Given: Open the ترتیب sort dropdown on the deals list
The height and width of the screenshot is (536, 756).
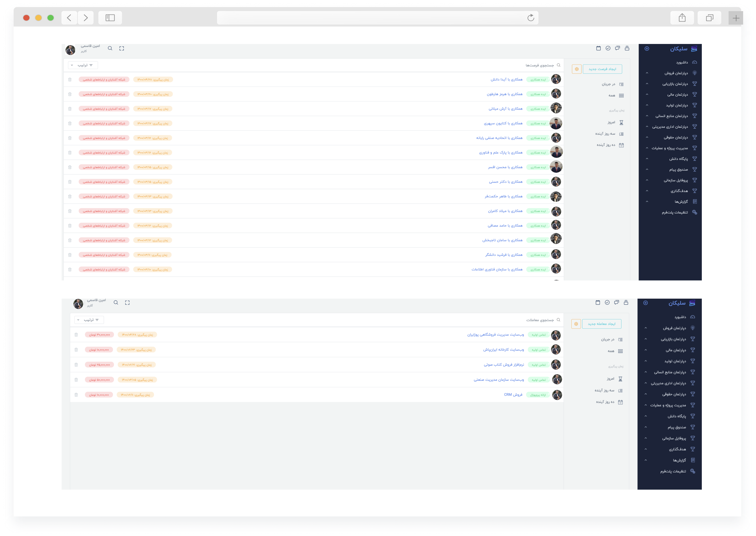Looking at the screenshot, I should [x=89, y=320].
